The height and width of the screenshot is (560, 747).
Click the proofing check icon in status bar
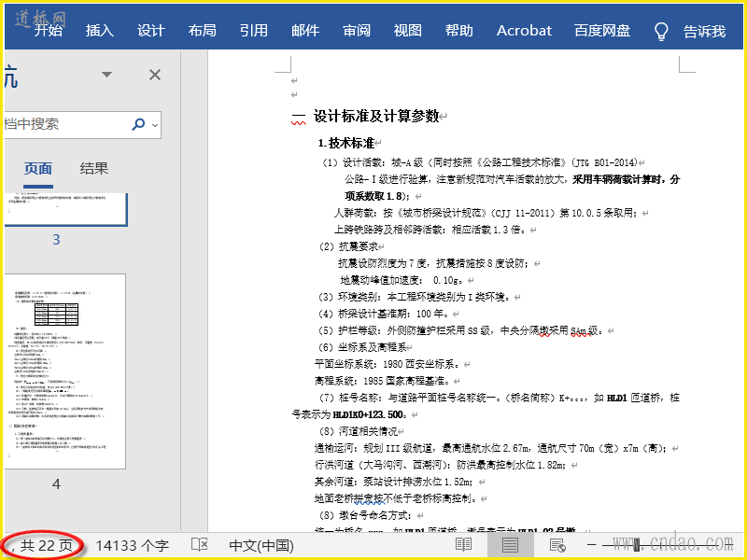(199, 544)
